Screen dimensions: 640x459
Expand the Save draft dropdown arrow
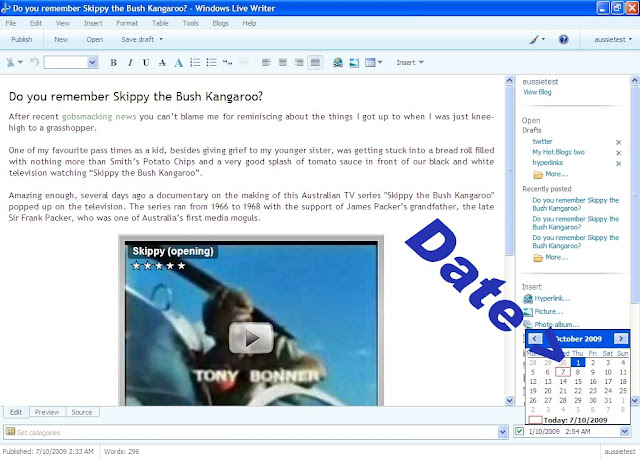click(x=161, y=40)
